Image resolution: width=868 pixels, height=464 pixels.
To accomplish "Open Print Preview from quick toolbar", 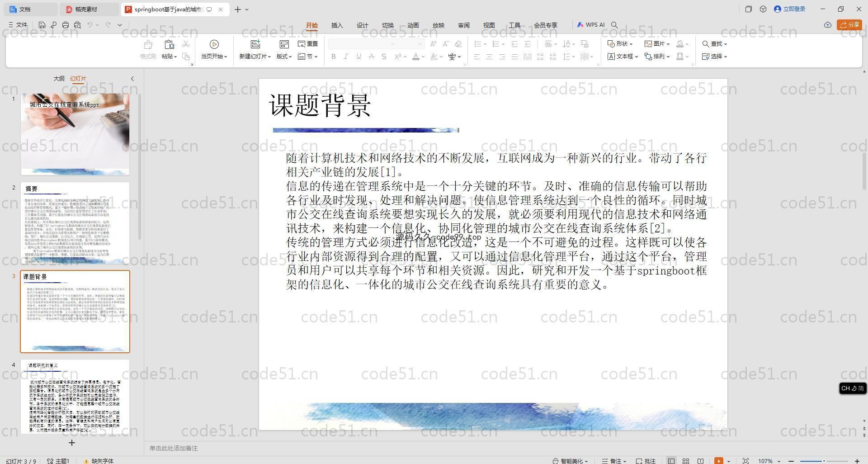I will tap(77, 25).
